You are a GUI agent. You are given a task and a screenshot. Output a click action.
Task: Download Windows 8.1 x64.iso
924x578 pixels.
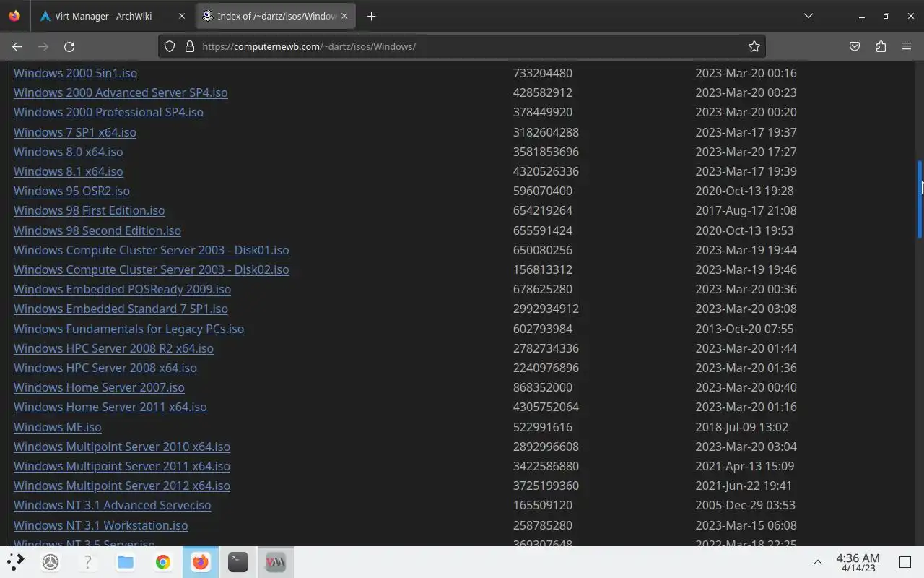(x=69, y=171)
